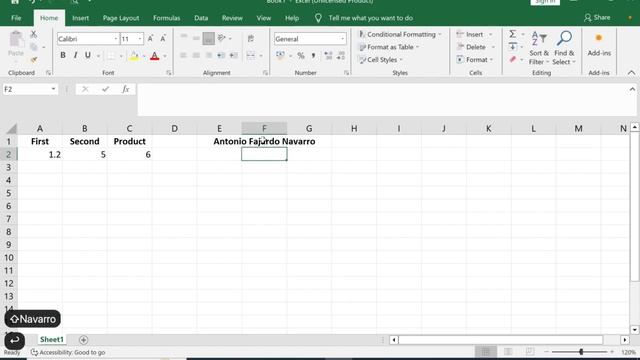Click the Increase Indent icon
Image resolution: width=640 pixels, height=360 pixels.
234,56
